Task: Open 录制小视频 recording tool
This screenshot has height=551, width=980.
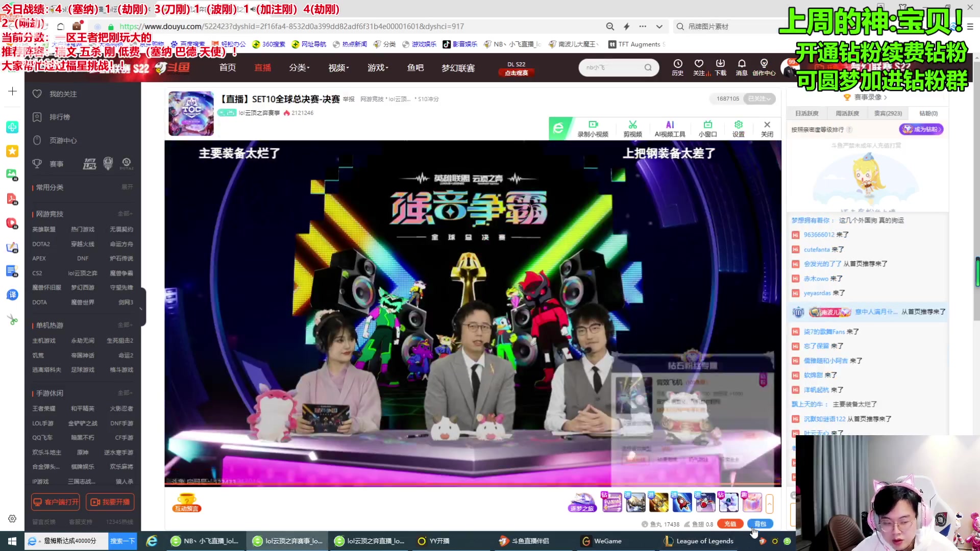Action: pos(593,129)
